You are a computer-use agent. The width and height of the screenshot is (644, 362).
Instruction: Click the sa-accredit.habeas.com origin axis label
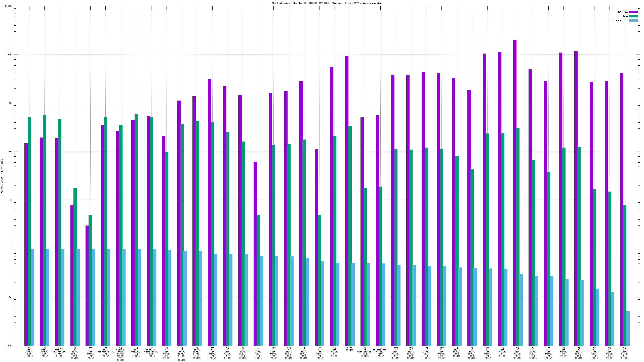[380, 352]
